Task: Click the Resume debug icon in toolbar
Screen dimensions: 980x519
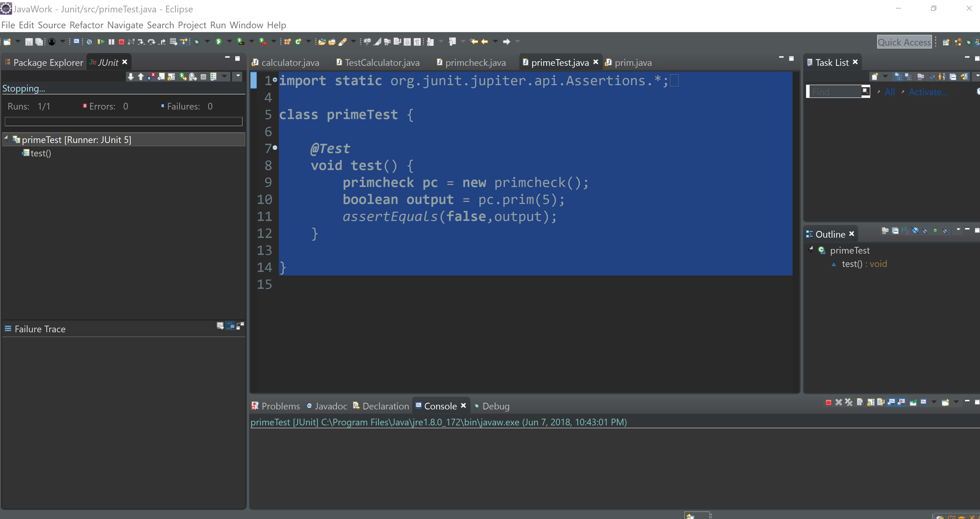Action: [x=101, y=42]
